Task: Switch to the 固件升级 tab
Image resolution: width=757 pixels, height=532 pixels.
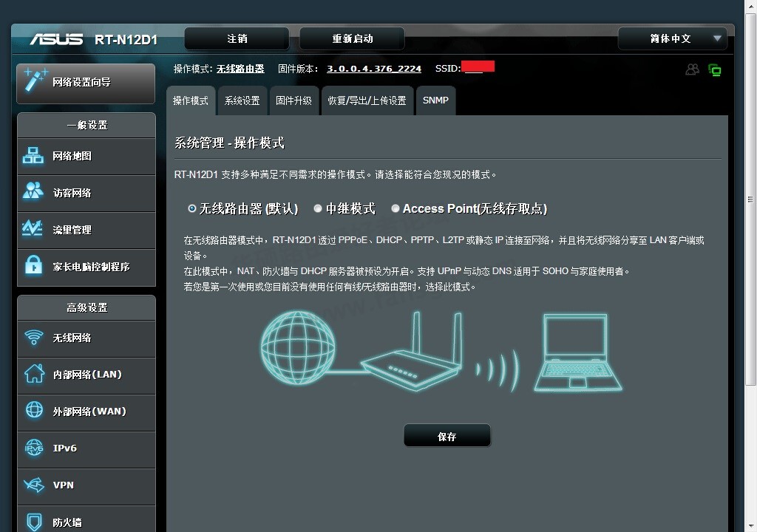Action: pos(294,100)
